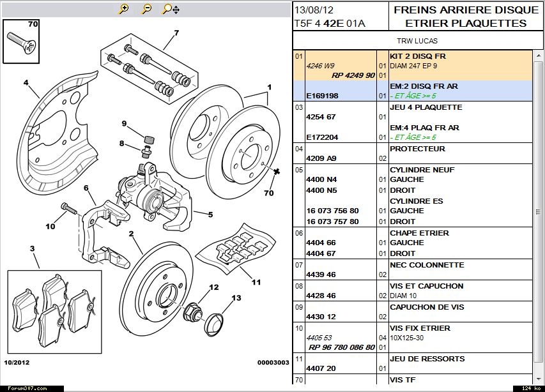Click part number 4254 67
Screen dimensions: 545x392
[x=321, y=117]
